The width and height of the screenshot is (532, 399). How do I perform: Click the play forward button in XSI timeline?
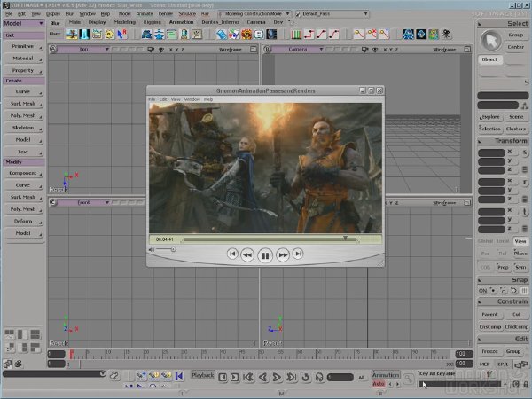click(277, 377)
